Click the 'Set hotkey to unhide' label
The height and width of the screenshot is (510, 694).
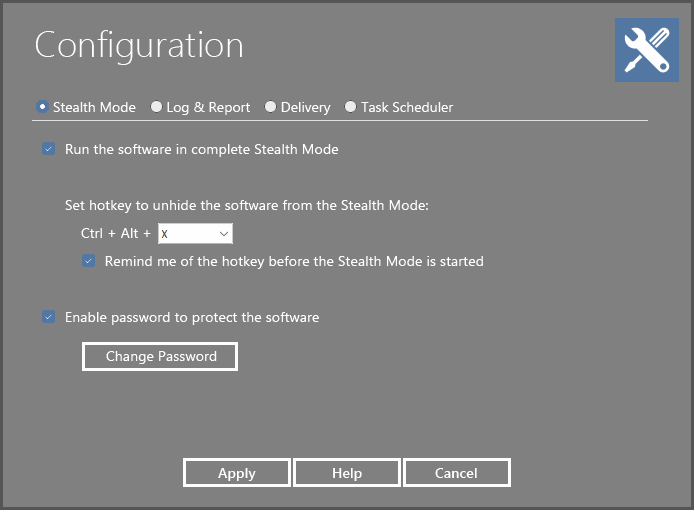pyautogui.click(x=247, y=205)
